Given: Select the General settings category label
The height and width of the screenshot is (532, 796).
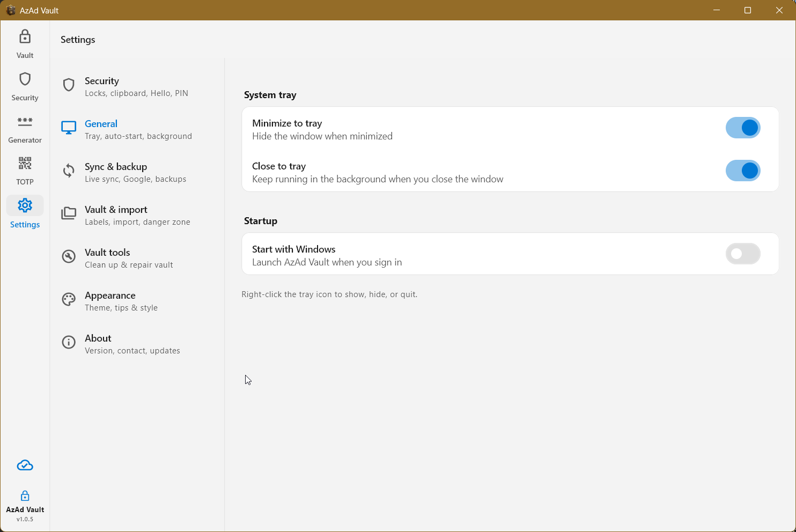Looking at the screenshot, I should click(101, 124).
